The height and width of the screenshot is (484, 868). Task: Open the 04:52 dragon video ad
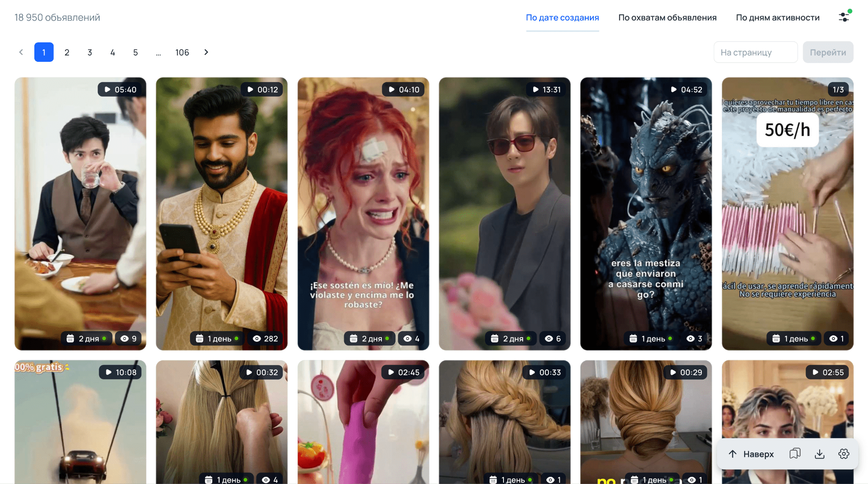pyautogui.click(x=646, y=214)
